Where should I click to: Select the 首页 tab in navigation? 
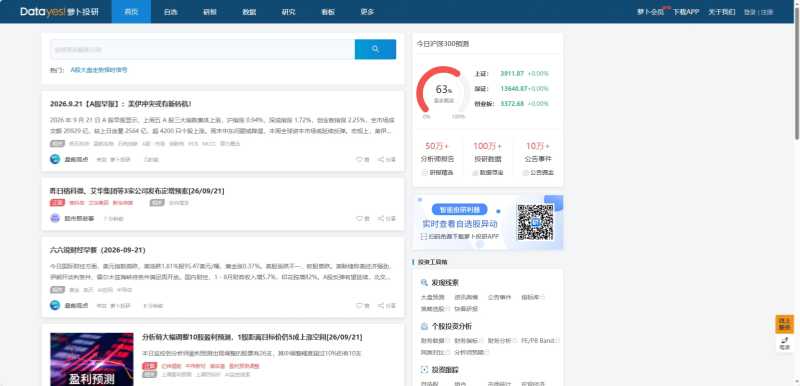[x=131, y=12]
